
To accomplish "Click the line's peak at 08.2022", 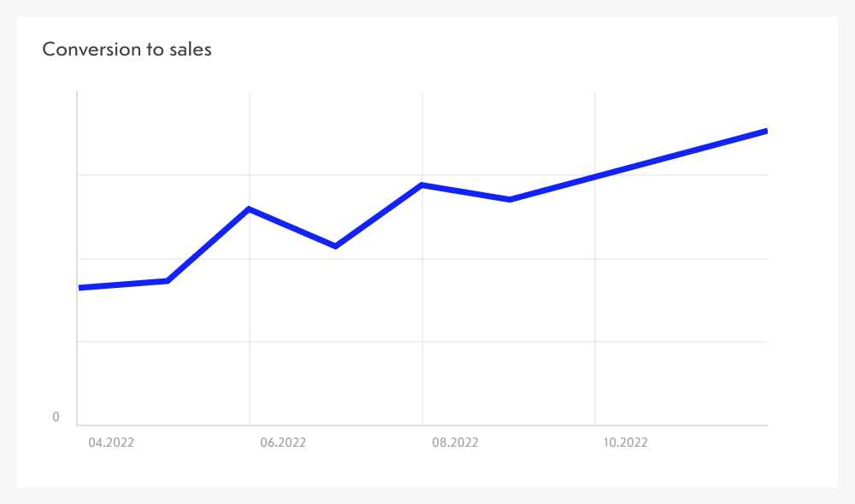I will (422, 185).
